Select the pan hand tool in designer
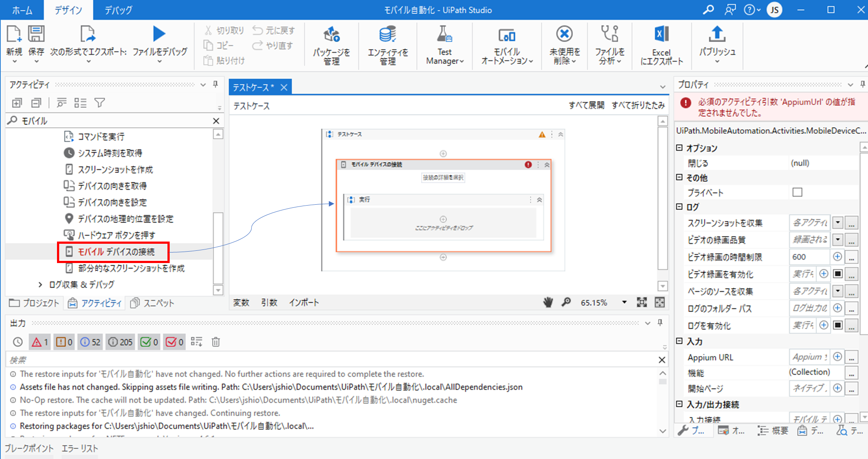 coord(548,302)
